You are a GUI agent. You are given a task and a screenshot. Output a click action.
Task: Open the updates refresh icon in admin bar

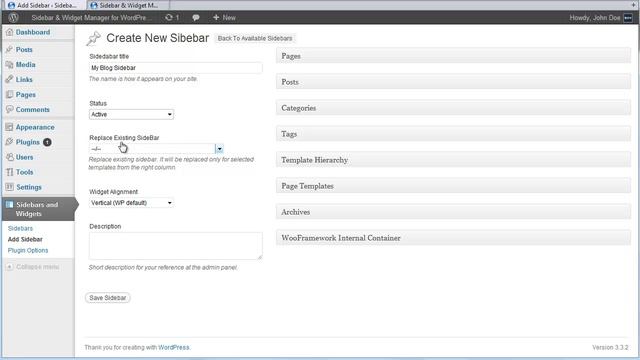(x=169, y=18)
